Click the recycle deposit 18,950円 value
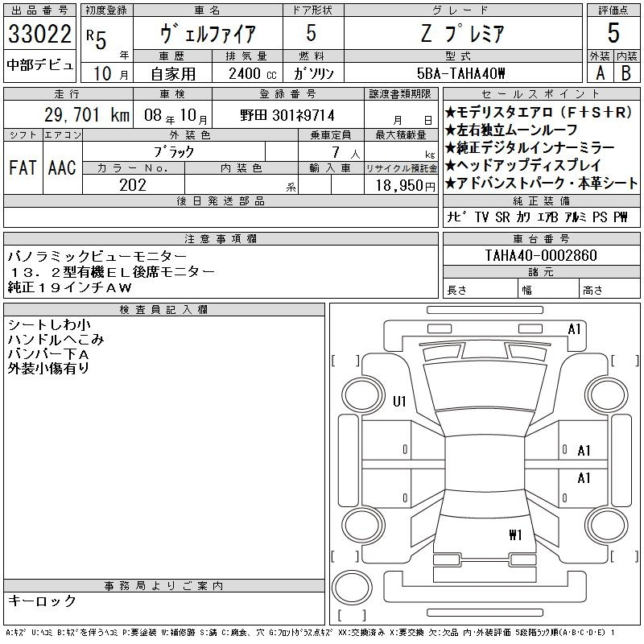Viewport: 644px width, 644px height. [x=401, y=185]
